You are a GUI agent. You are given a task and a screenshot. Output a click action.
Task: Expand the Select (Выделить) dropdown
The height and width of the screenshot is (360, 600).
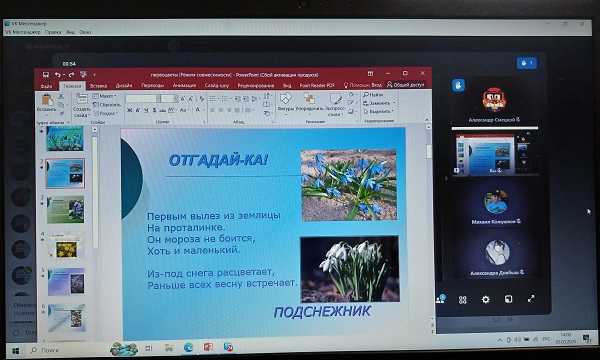378,111
